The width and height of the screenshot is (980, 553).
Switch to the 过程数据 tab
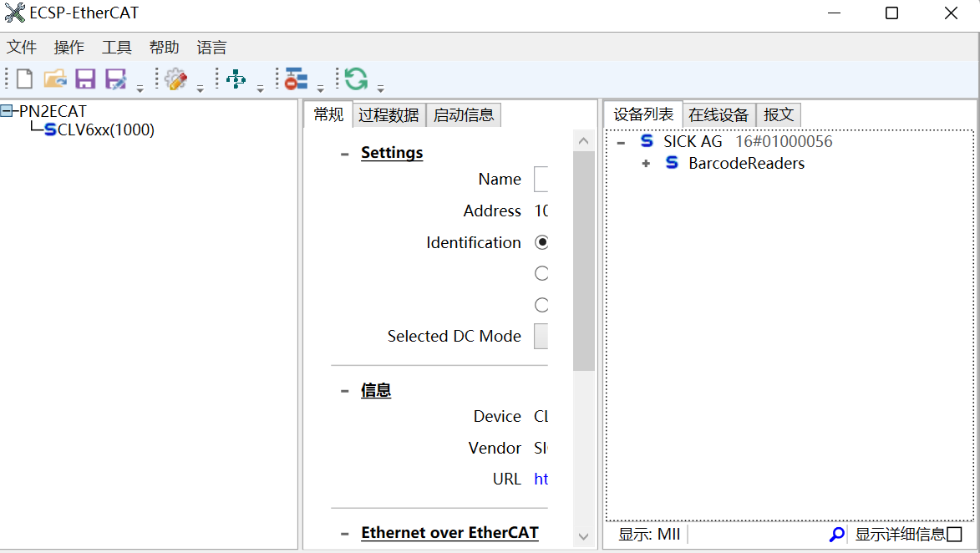[x=388, y=115]
